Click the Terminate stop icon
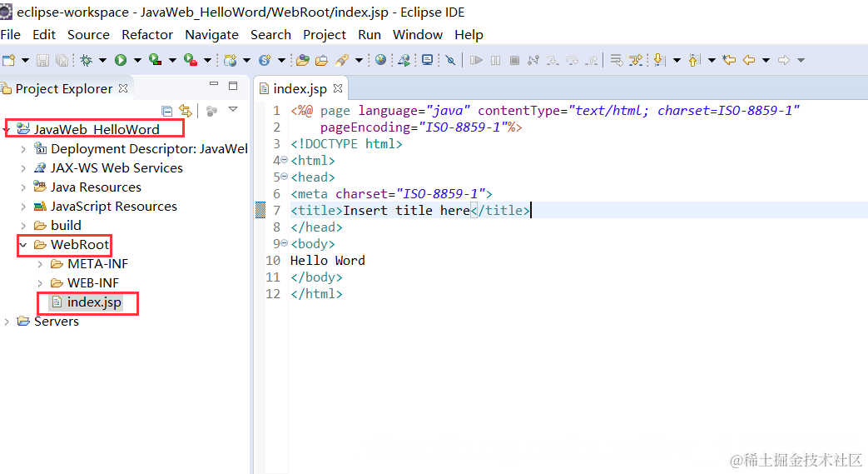The width and height of the screenshot is (868, 474). click(x=514, y=60)
